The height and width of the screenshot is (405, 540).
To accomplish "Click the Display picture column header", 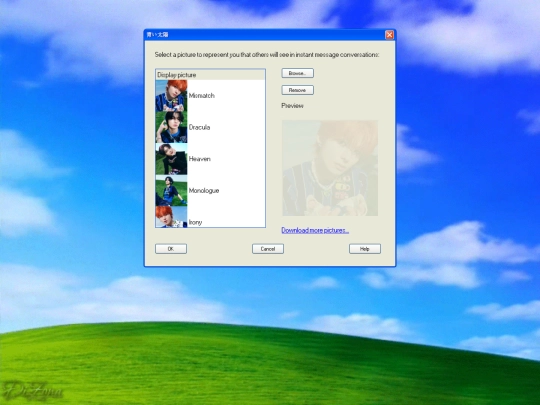I will (210, 75).
